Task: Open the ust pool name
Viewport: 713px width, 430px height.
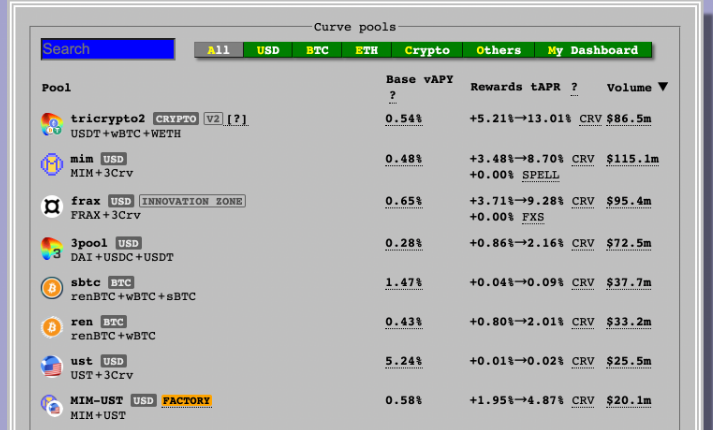Action: (x=82, y=361)
